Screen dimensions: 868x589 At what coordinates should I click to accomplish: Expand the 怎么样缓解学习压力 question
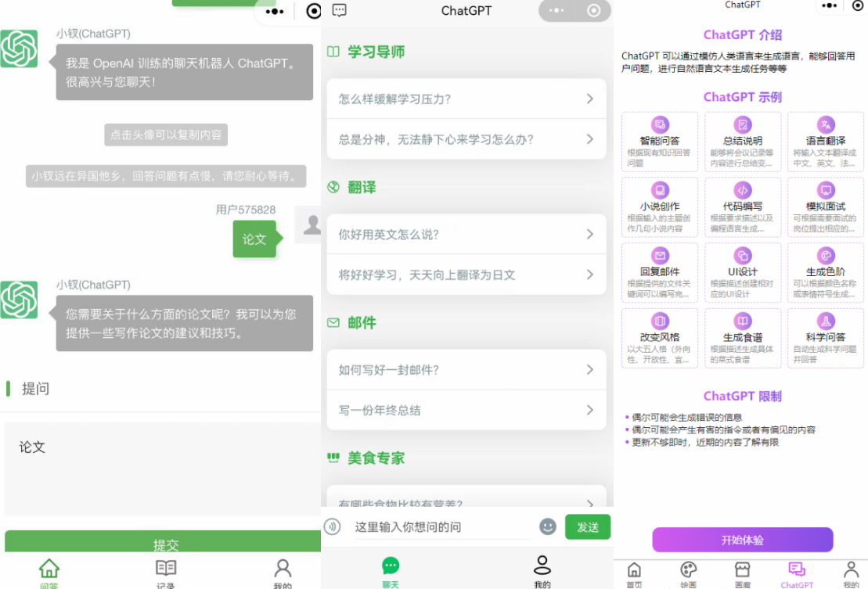[466, 99]
